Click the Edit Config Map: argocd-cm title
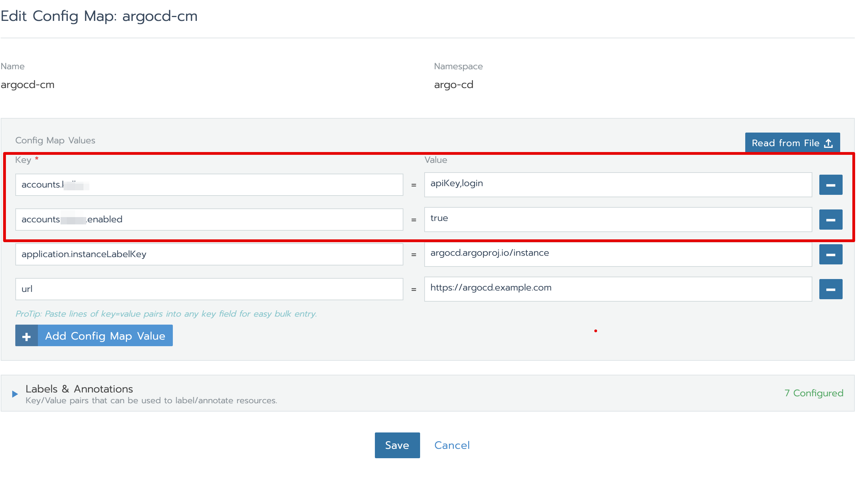Screen dimensions: 868x501 tap(99, 16)
